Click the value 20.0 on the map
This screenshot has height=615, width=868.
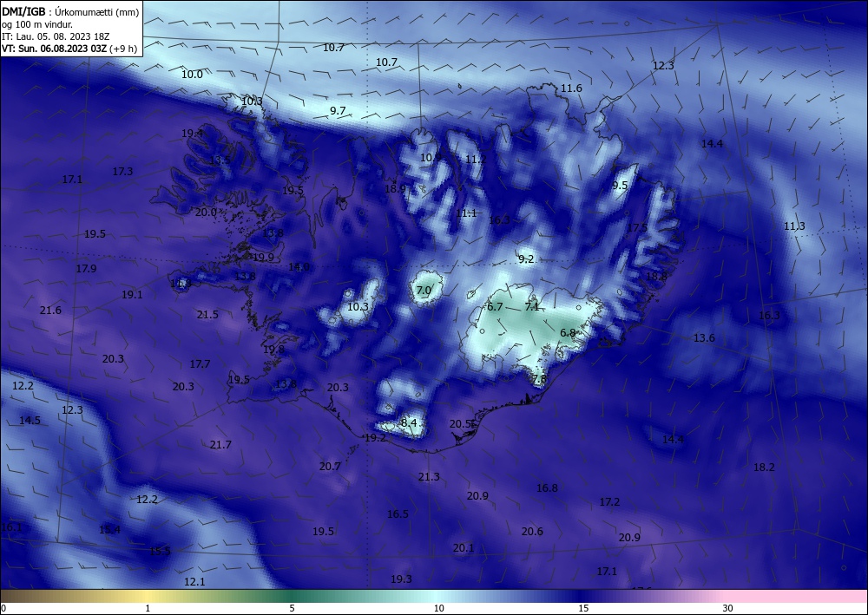click(x=206, y=212)
